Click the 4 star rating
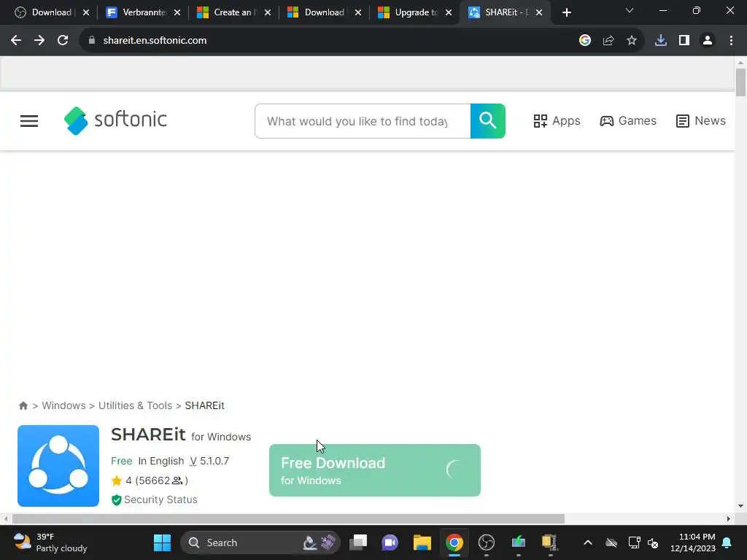 click(150, 481)
